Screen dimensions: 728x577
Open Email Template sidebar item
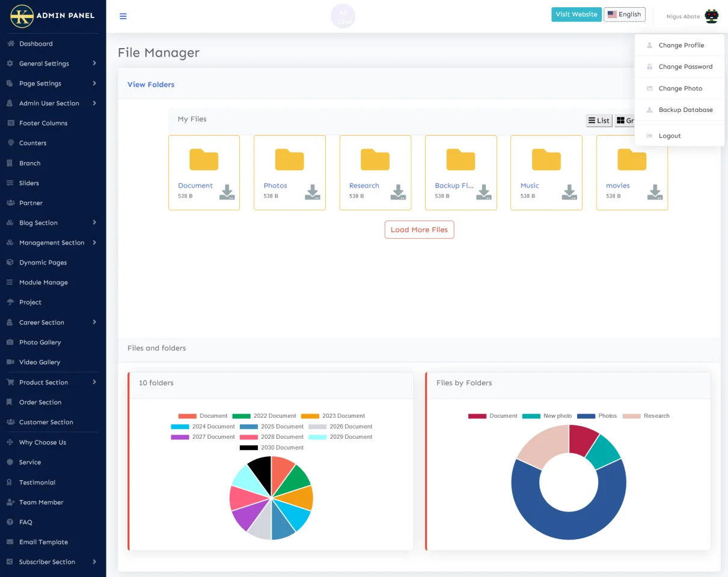pyautogui.click(x=53, y=542)
